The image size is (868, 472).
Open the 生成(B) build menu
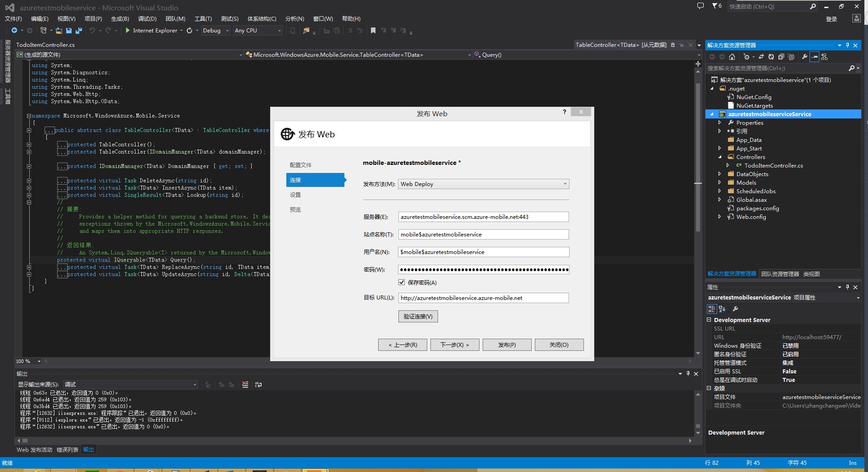(x=120, y=18)
